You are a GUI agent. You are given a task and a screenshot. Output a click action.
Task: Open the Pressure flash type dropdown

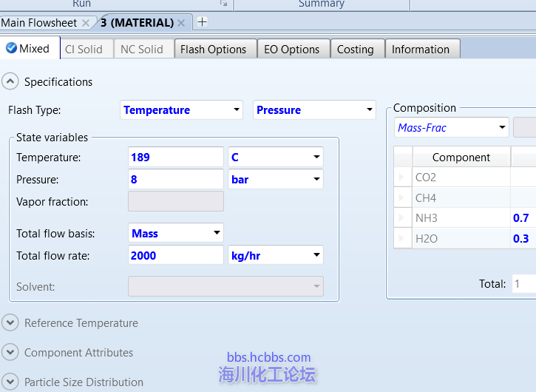370,110
